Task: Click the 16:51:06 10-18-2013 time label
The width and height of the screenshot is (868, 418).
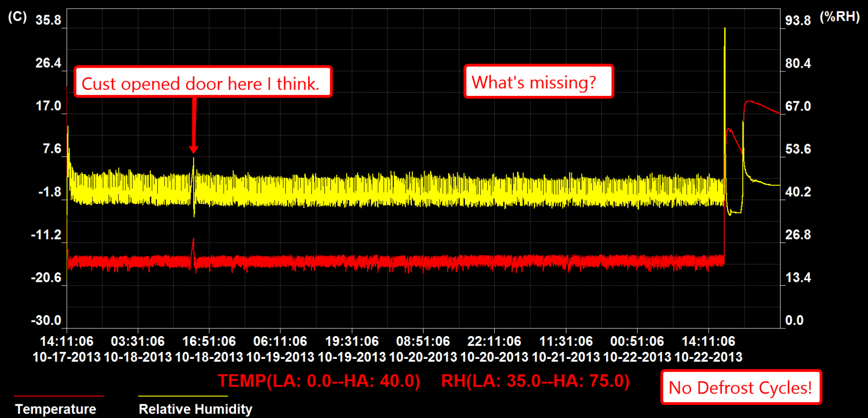Action: pyautogui.click(x=209, y=349)
